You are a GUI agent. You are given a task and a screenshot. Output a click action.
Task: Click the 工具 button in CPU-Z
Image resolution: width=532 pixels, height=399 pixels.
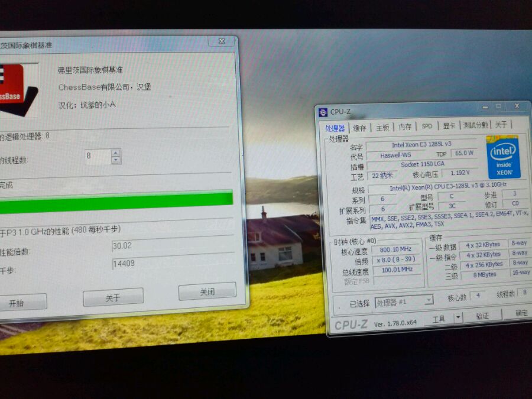[x=439, y=319]
